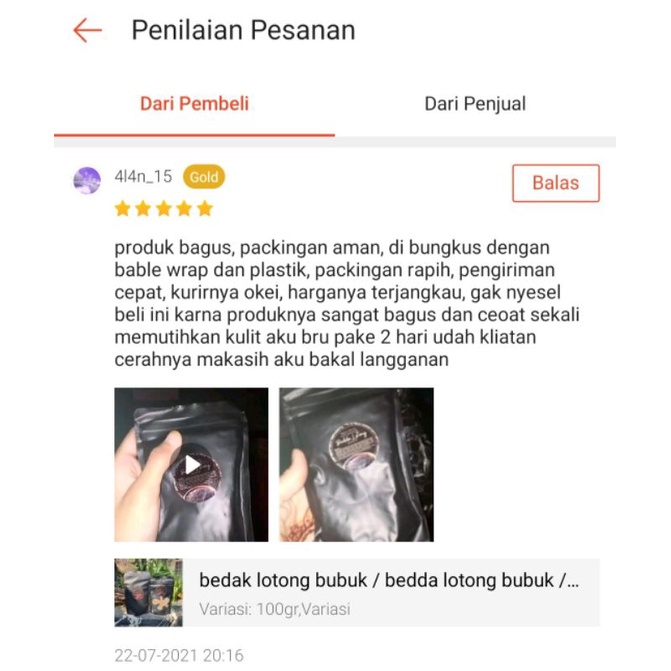Tap the Penilaian Pesanan page title
The height and width of the screenshot is (671, 671).
[243, 30]
